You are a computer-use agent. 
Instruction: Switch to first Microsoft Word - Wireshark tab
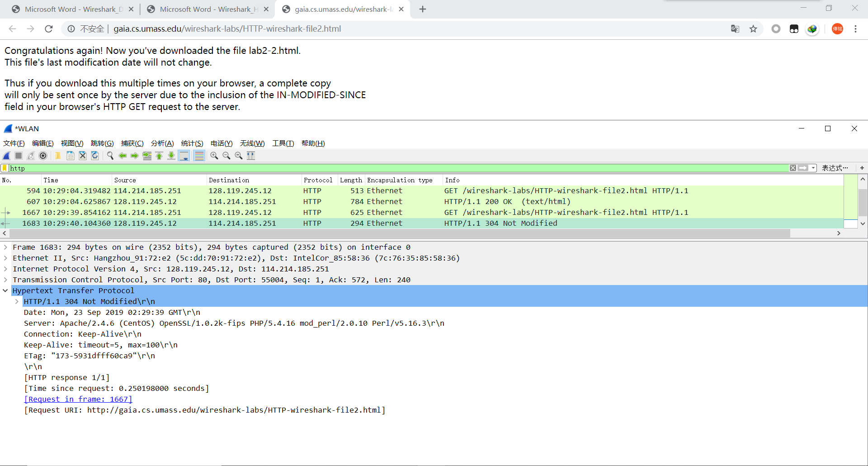[72, 9]
